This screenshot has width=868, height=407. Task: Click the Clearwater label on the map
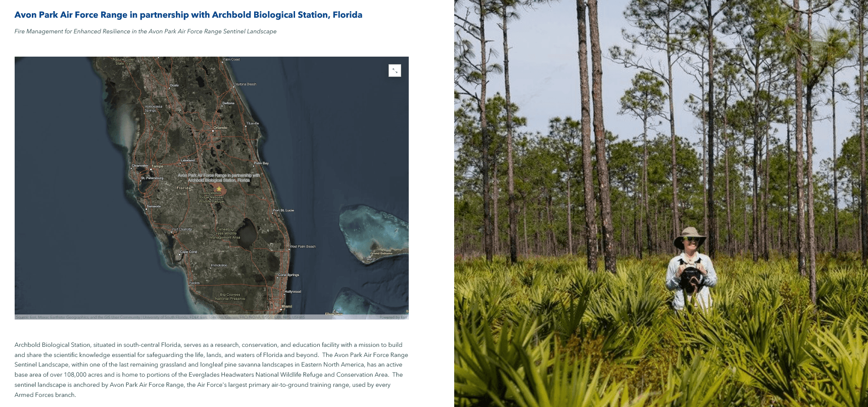tap(140, 166)
